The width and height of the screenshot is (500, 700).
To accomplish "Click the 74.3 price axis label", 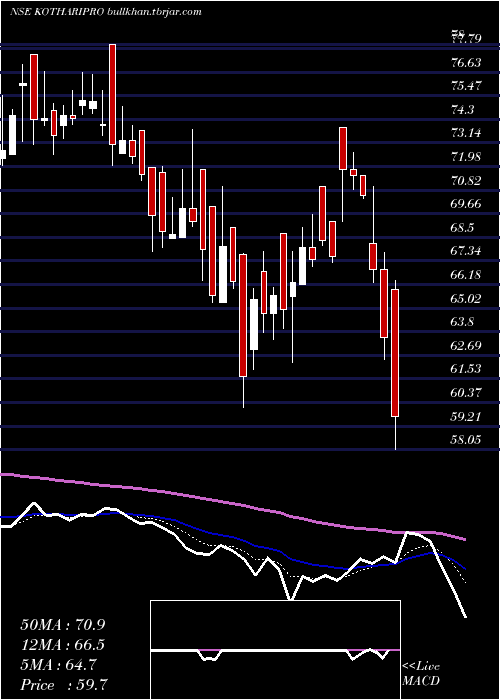I will [462, 110].
